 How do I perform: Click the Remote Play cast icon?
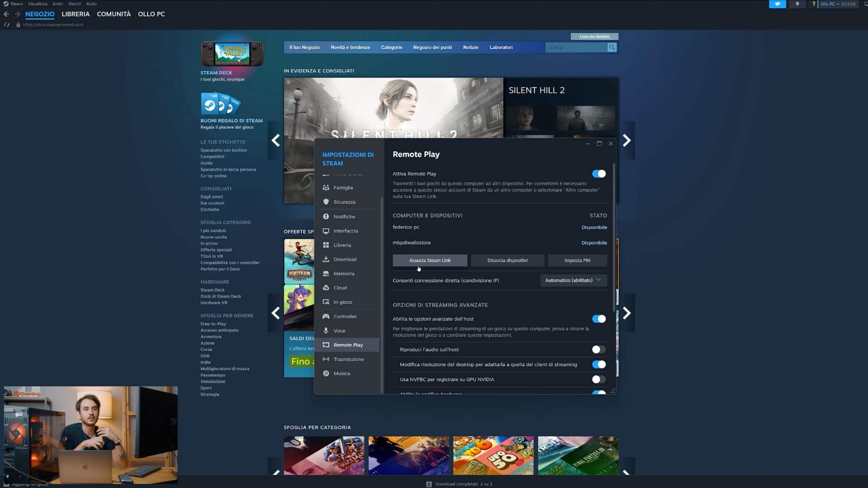click(325, 345)
